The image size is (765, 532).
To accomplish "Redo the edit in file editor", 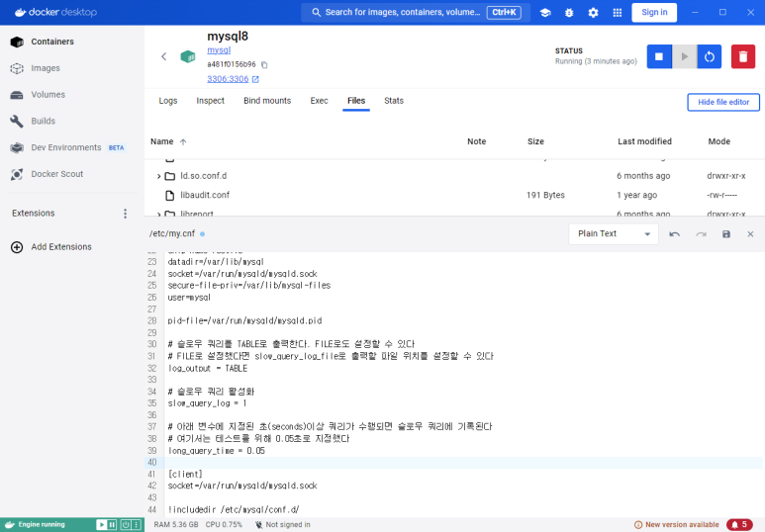I will pyautogui.click(x=701, y=234).
